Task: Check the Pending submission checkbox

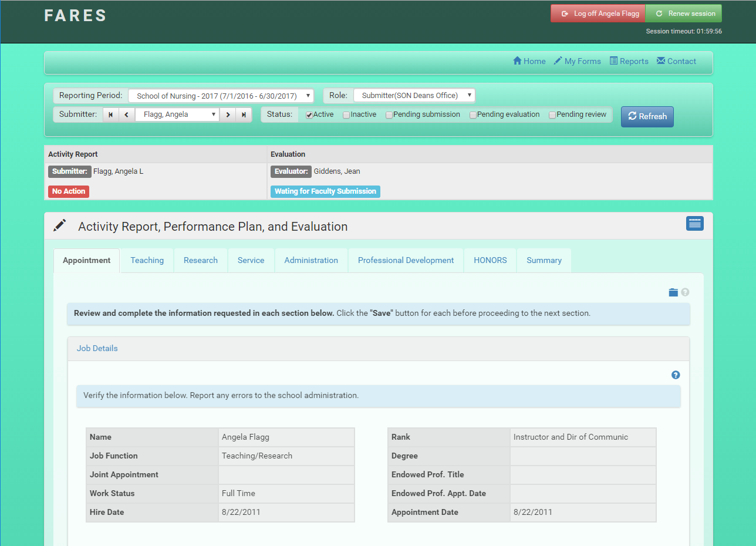Action: pyautogui.click(x=389, y=115)
